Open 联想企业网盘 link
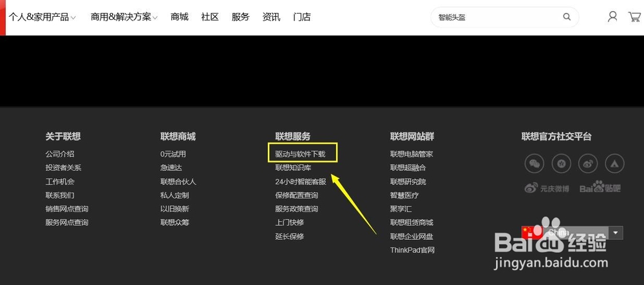Viewport: 644px width, 285px height. tap(412, 237)
